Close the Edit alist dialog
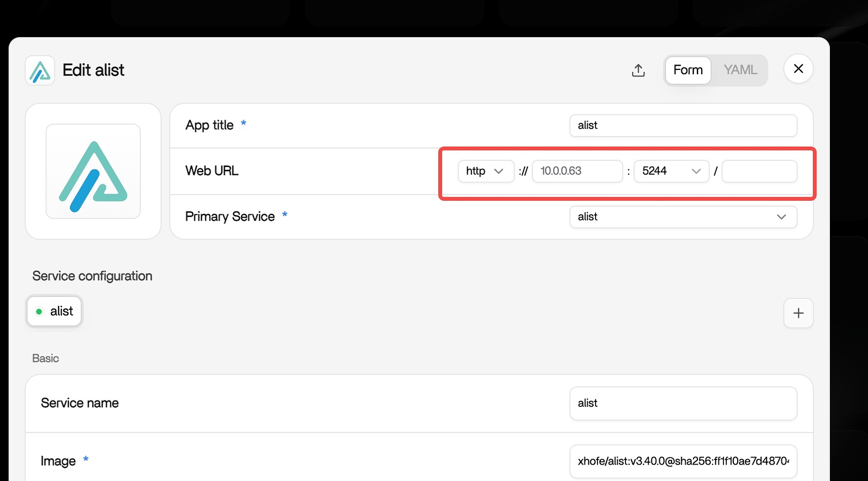Viewport: 868px width, 481px height. pyautogui.click(x=799, y=69)
